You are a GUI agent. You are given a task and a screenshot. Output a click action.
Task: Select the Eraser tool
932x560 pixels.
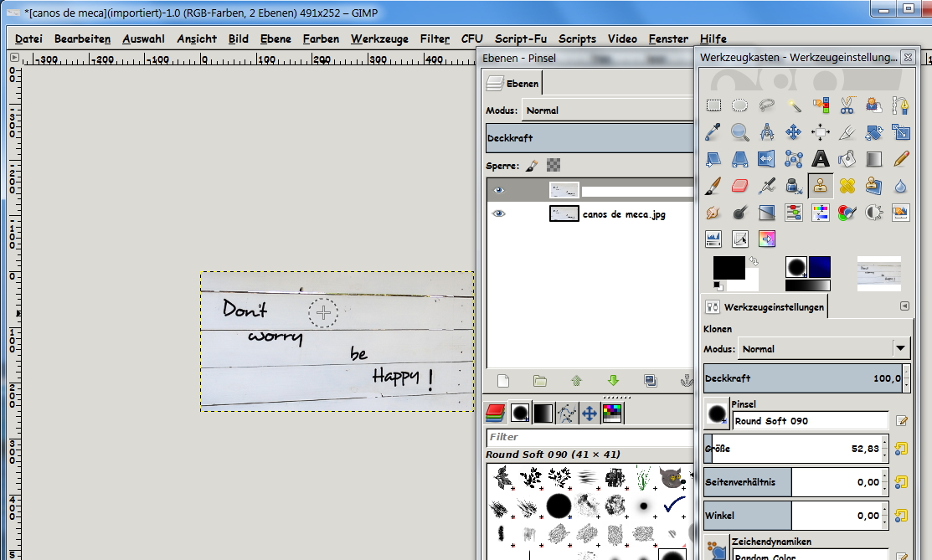coord(739,185)
